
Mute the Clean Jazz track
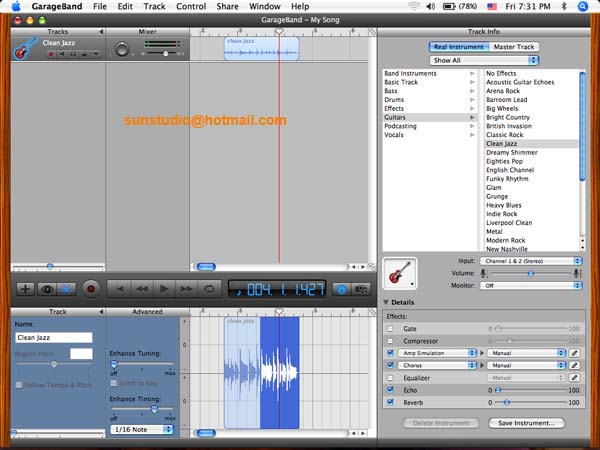[x=61, y=54]
